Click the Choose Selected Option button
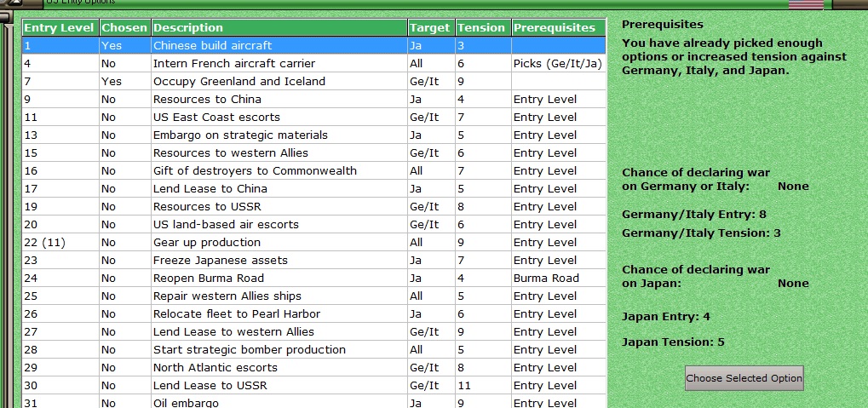Viewport: 868px width, 408px height. [744, 378]
